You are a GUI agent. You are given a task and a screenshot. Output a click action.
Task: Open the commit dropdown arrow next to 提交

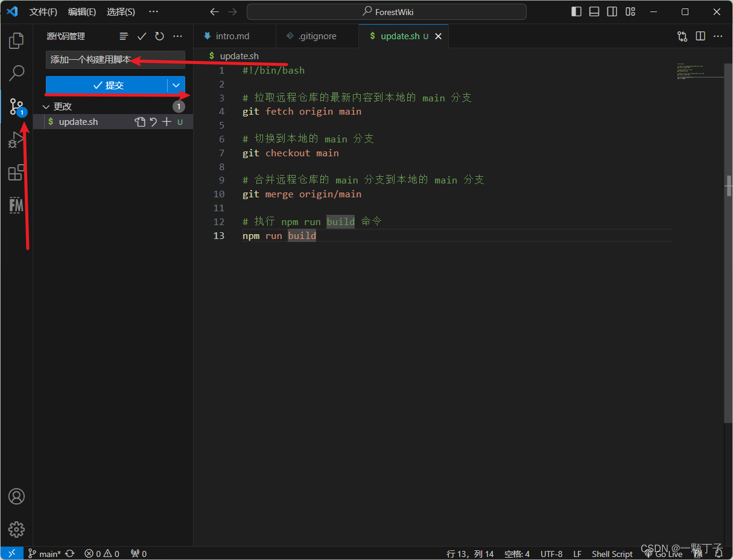(x=176, y=85)
